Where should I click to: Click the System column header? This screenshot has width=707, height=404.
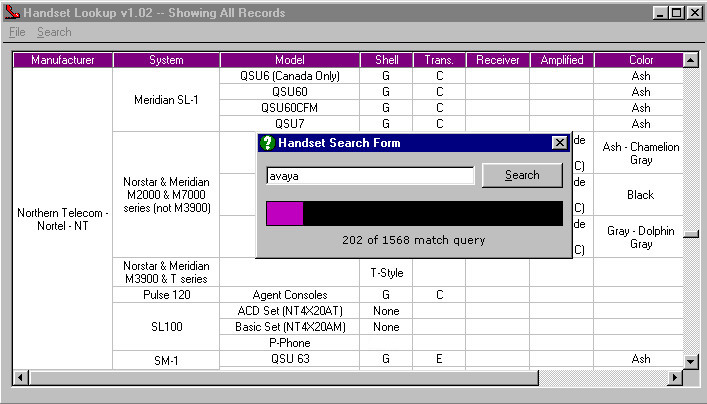166,60
